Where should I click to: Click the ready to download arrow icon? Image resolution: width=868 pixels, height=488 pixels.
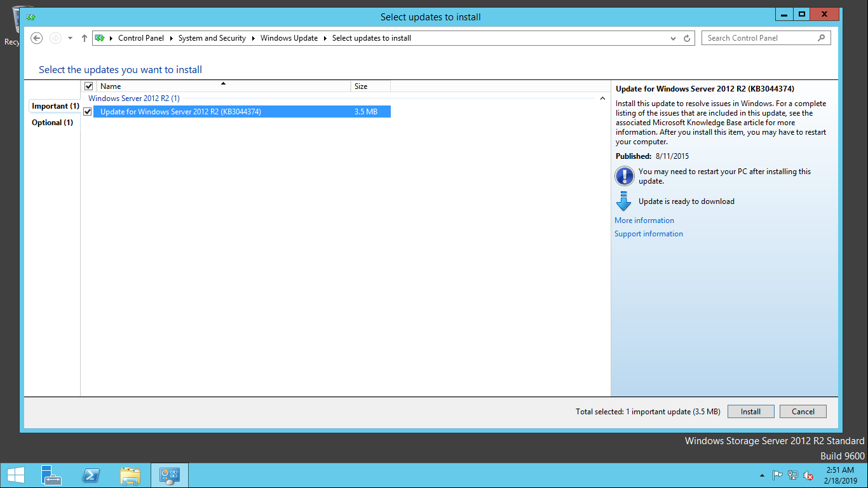[x=624, y=201]
